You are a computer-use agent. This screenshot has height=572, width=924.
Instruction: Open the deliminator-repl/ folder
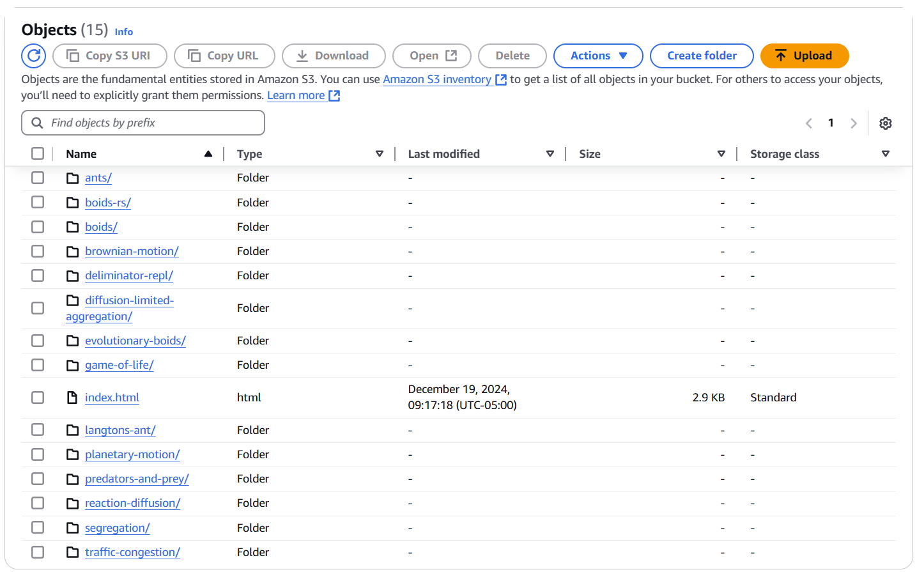pyautogui.click(x=129, y=275)
